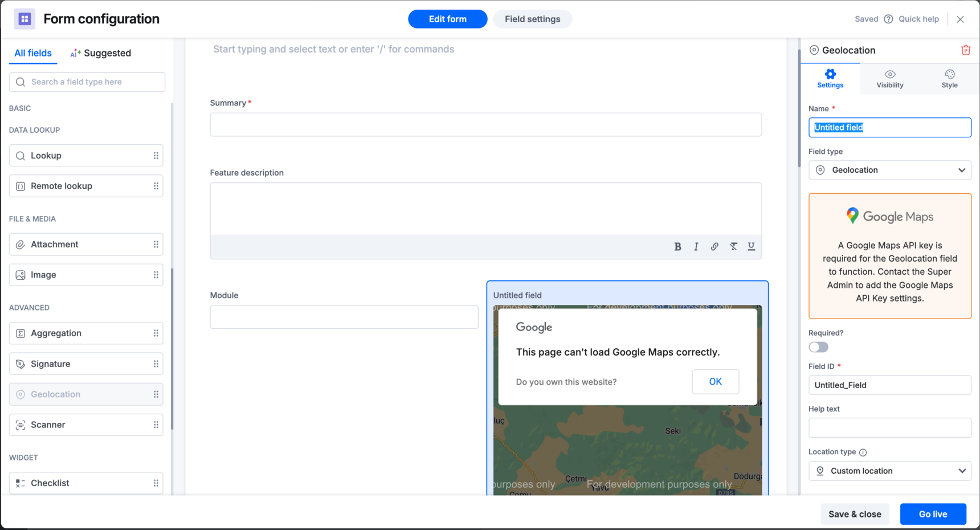Open the Field type dropdown
Image resolution: width=980 pixels, height=530 pixels.
pyautogui.click(x=889, y=170)
